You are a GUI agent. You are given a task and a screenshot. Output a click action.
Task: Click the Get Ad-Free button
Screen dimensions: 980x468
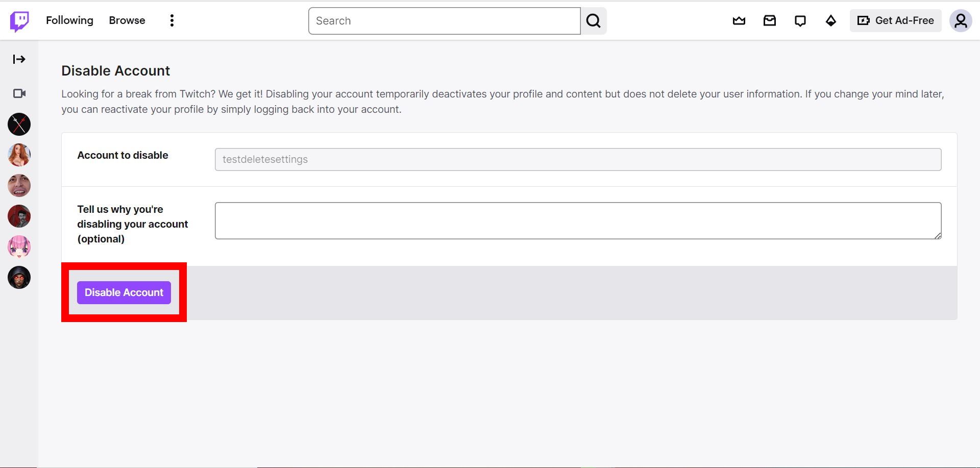(x=895, y=20)
